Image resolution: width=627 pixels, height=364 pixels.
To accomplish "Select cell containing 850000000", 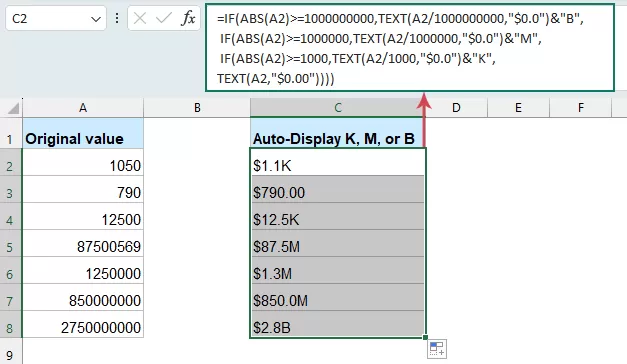I will coord(83,297).
